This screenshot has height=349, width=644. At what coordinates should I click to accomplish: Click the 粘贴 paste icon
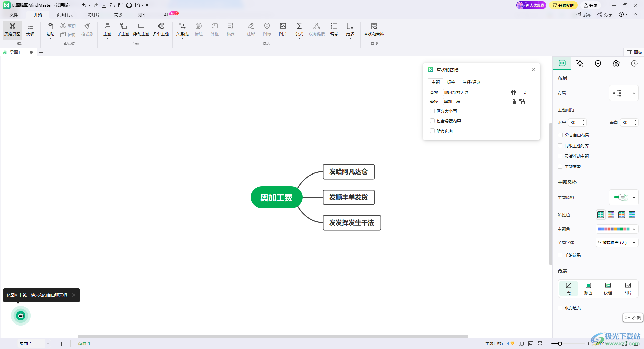pos(50,26)
